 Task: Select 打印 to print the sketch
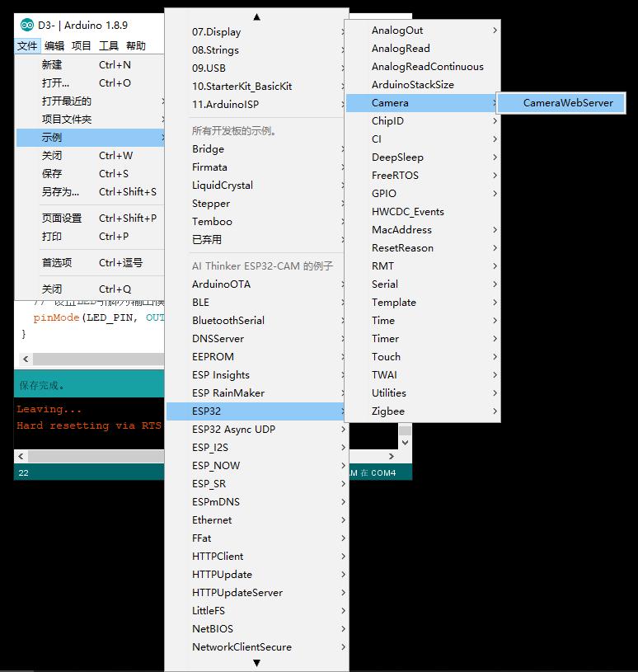pyautogui.click(x=90, y=236)
